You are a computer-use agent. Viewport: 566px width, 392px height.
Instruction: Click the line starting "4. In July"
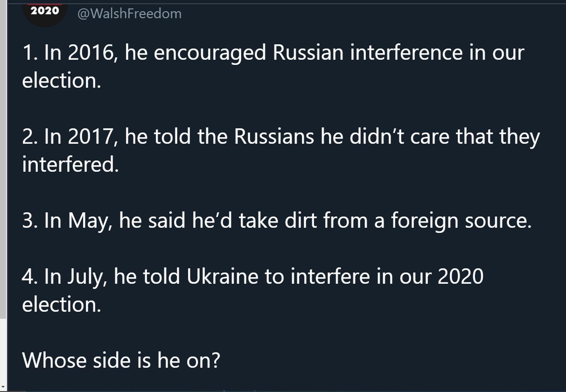[252, 276]
